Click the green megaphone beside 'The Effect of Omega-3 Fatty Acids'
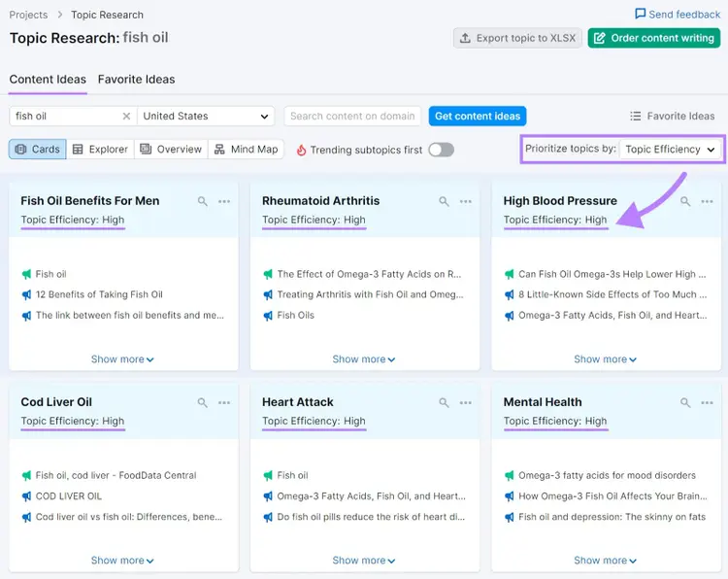The image size is (728, 579). 268,274
